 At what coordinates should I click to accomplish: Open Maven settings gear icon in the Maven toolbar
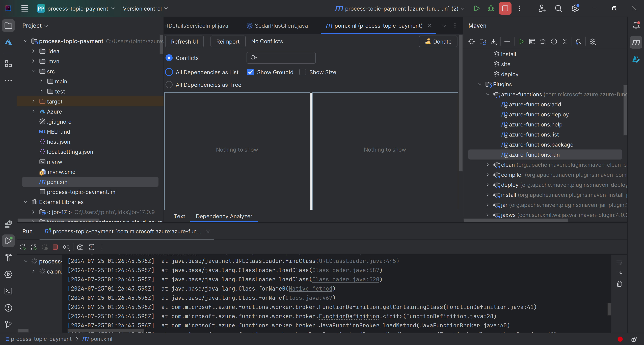pos(593,42)
